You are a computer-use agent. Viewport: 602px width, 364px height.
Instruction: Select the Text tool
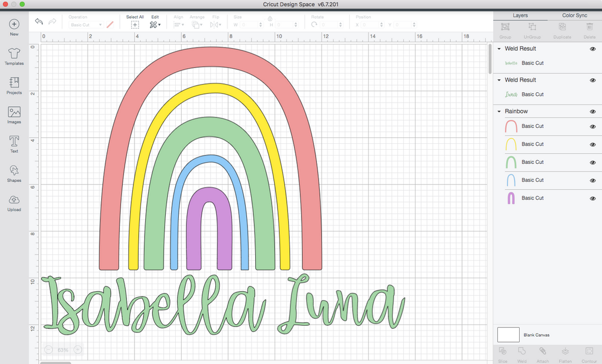tap(14, 144)
